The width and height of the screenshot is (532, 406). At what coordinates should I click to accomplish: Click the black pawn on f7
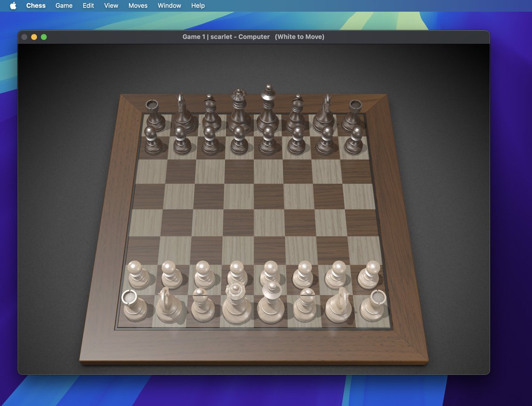point(297,141)
